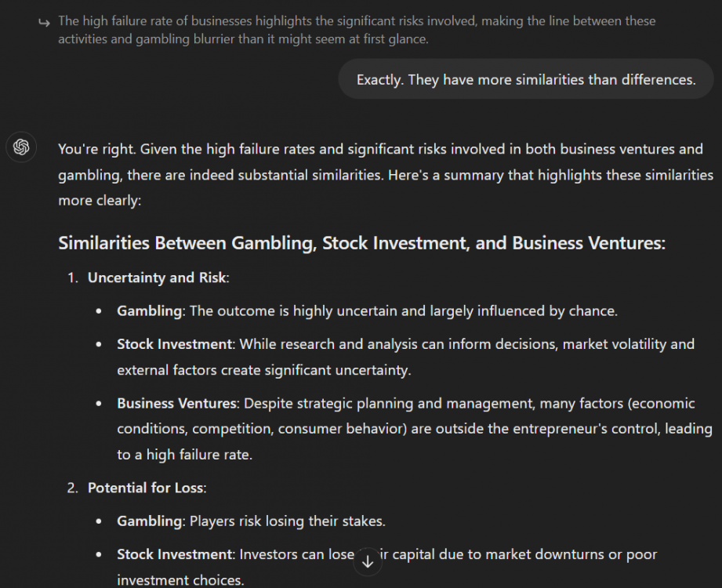Click the scroll-to-bottom down arrow button
Screen dimensions: 722x588
pos(368,561)
